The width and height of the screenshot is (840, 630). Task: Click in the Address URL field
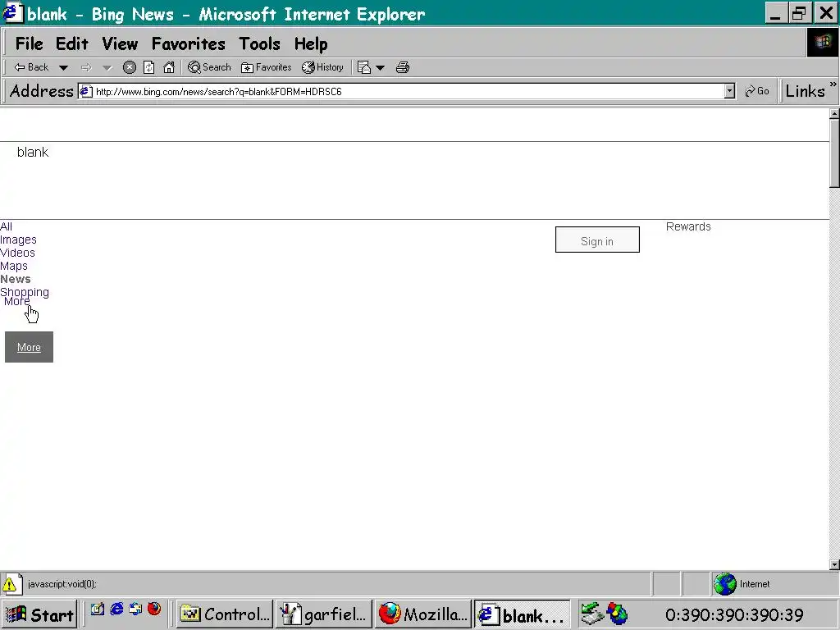407,92
